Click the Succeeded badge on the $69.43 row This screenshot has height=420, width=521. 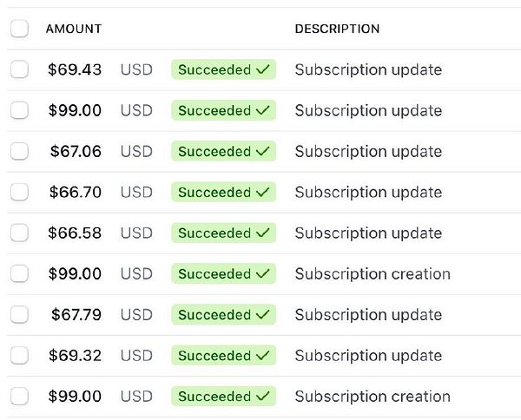click(x=223, y=70)
